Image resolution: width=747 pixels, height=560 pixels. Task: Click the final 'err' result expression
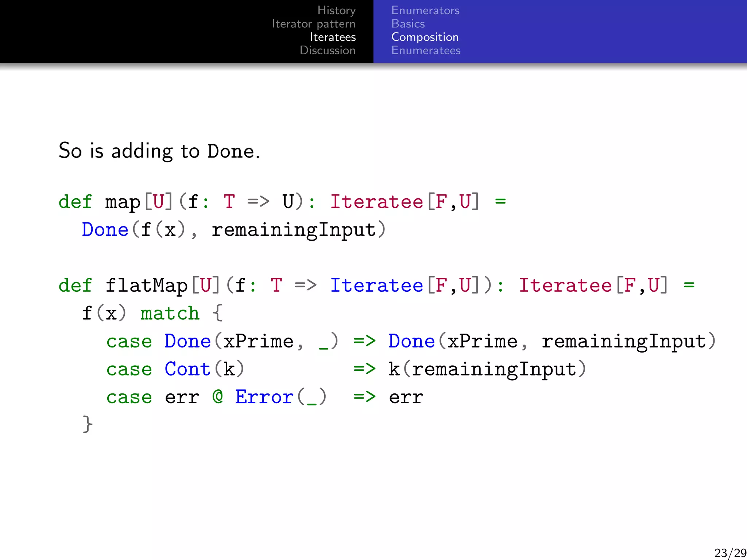click(x=406, y=397)
